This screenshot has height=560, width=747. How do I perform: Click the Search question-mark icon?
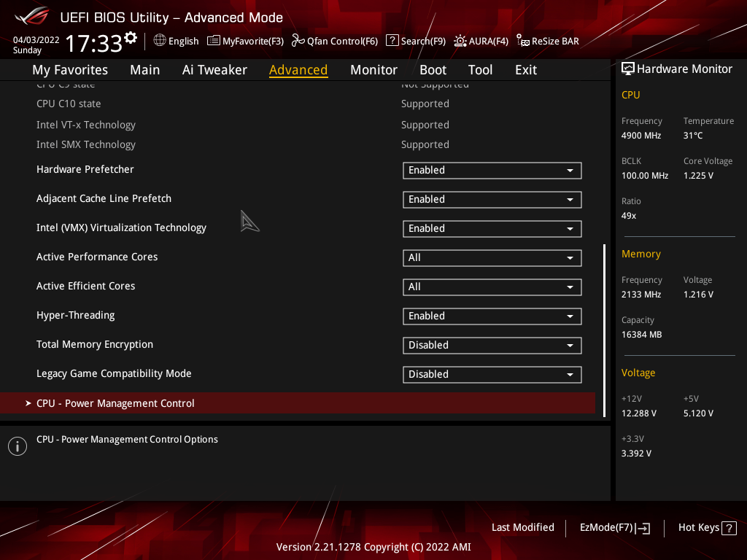click(392, 41)
